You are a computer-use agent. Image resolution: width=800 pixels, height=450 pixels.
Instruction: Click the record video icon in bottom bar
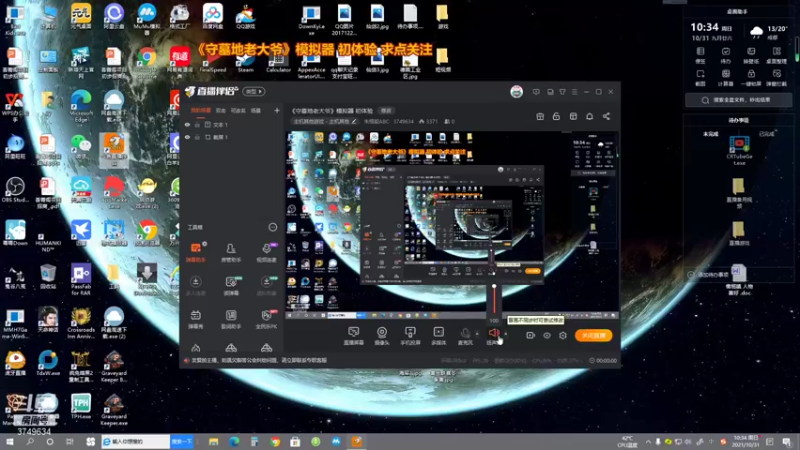pos(530,335)
